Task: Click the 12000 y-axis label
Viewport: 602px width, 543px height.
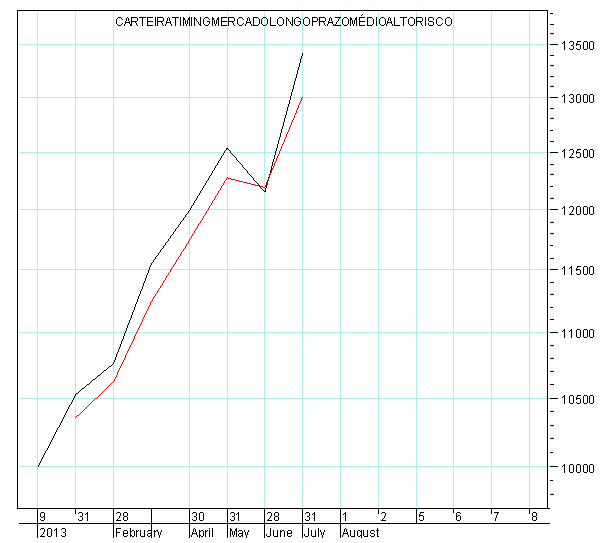Action: pyautogui.click(x=577, y=210)
